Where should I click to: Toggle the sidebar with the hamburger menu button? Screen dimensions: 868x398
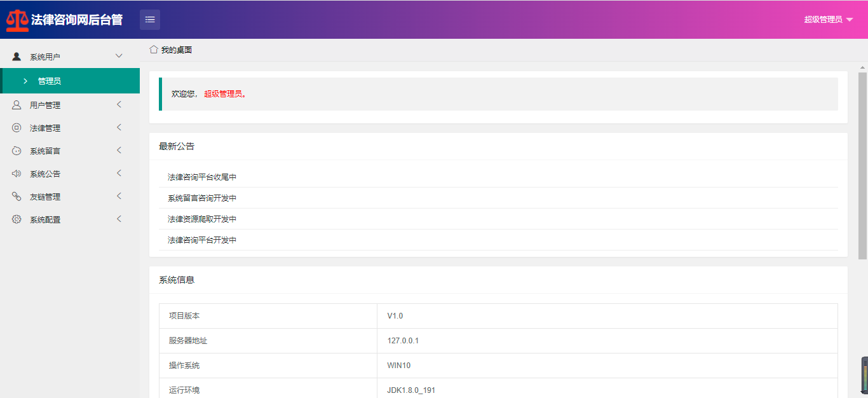(150, 20)
